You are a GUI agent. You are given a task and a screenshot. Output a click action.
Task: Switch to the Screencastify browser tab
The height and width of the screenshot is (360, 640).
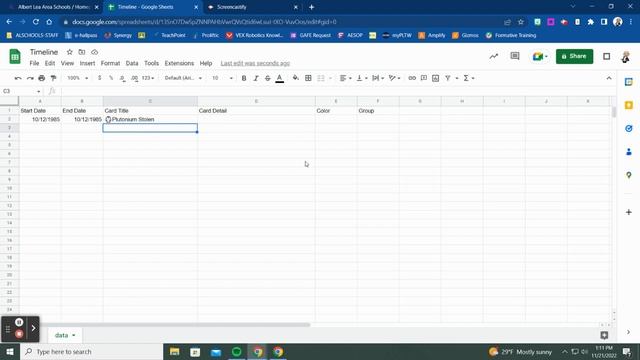(252, 7)
